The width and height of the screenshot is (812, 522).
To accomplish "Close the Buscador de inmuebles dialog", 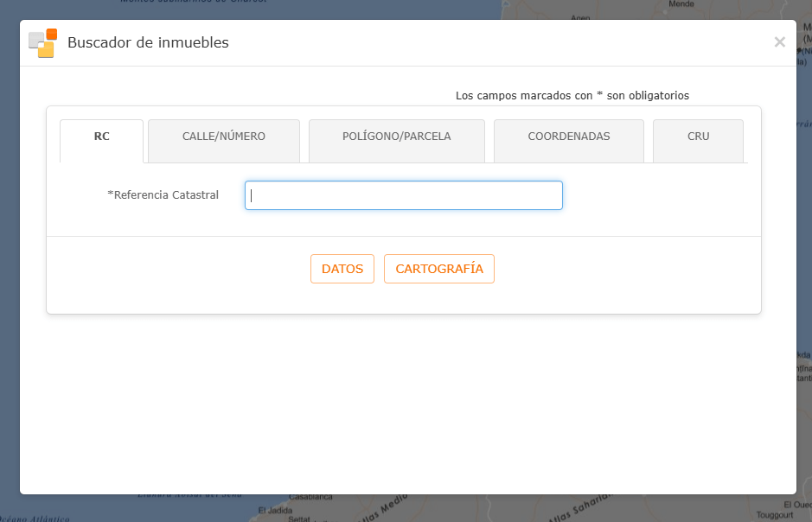I will (x=779, y=41).
